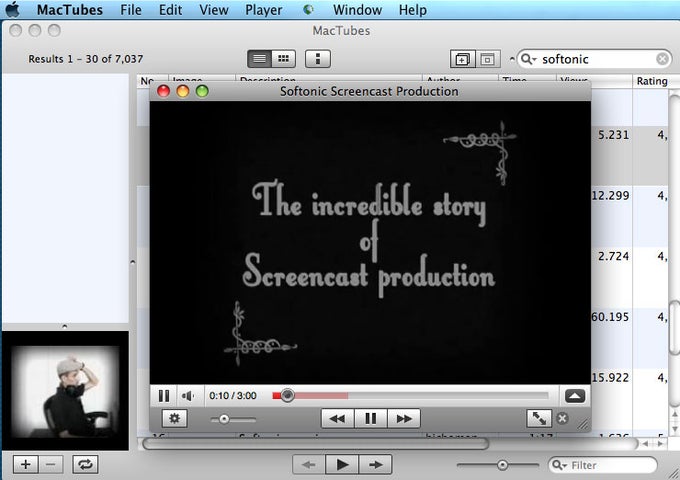Click the Softonic Screencast Production title bar
Screen dimensions: 680x480
click(x=369, y=91)
